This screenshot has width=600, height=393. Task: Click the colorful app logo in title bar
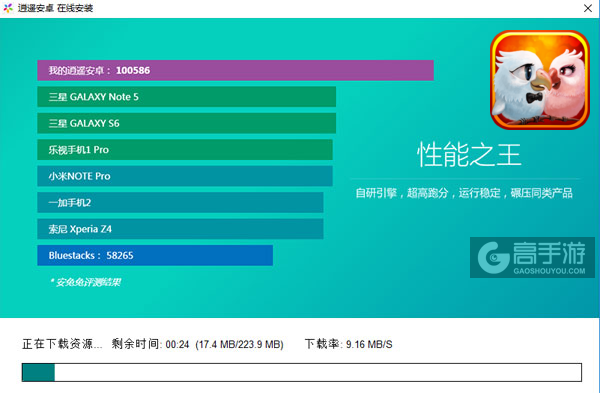(8, 8)
